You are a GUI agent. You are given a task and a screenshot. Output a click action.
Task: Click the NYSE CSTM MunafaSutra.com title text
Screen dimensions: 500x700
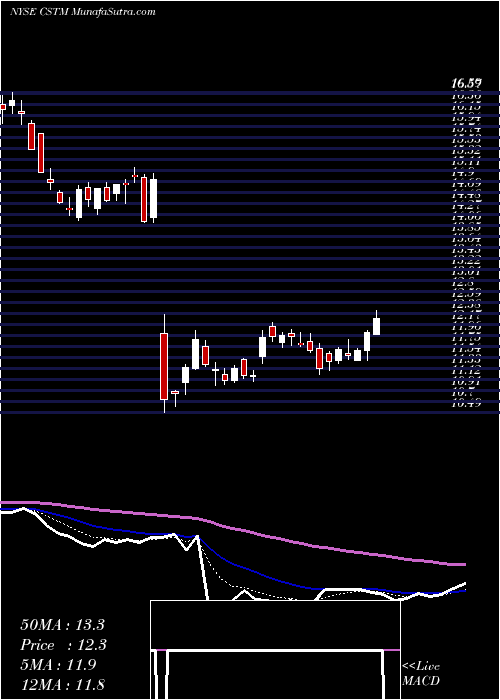(x=83, y=12)
